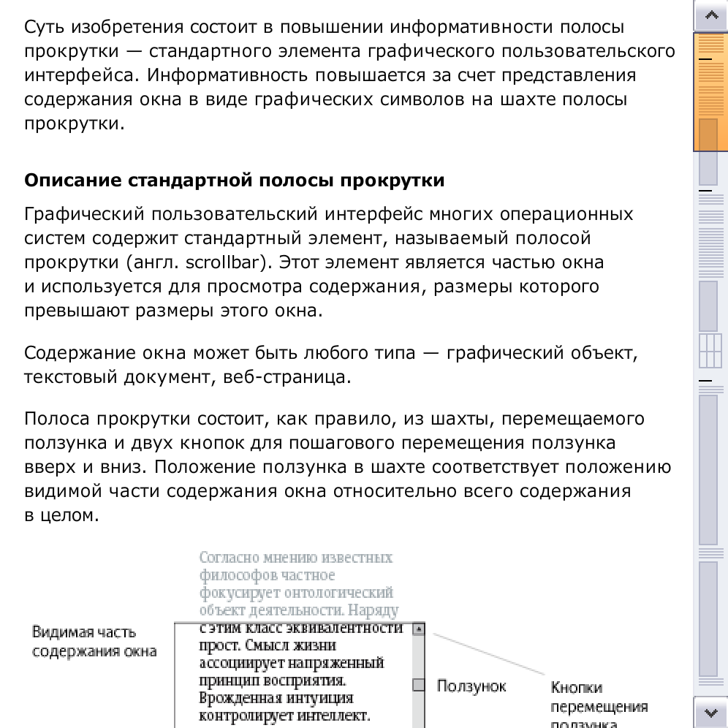Click image block immediately above table symbol
This screenshot has height=728, width=728.
pyautogui.click(x=709, y=306)
